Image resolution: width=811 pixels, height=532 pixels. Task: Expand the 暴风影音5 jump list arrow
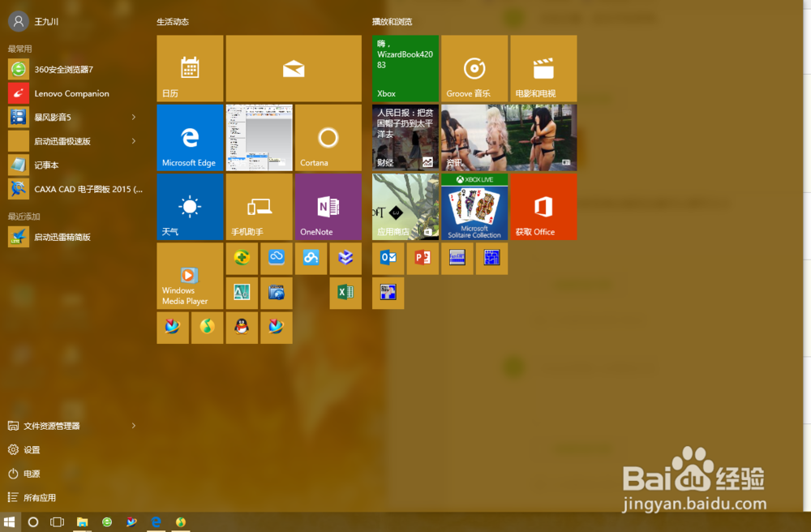point(134,118)
